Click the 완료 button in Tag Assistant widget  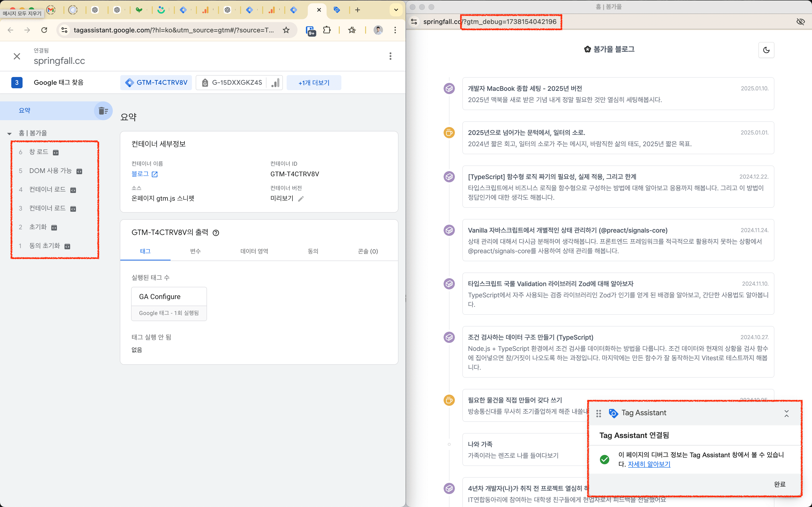pyautogui.click(x=780, y=484)
